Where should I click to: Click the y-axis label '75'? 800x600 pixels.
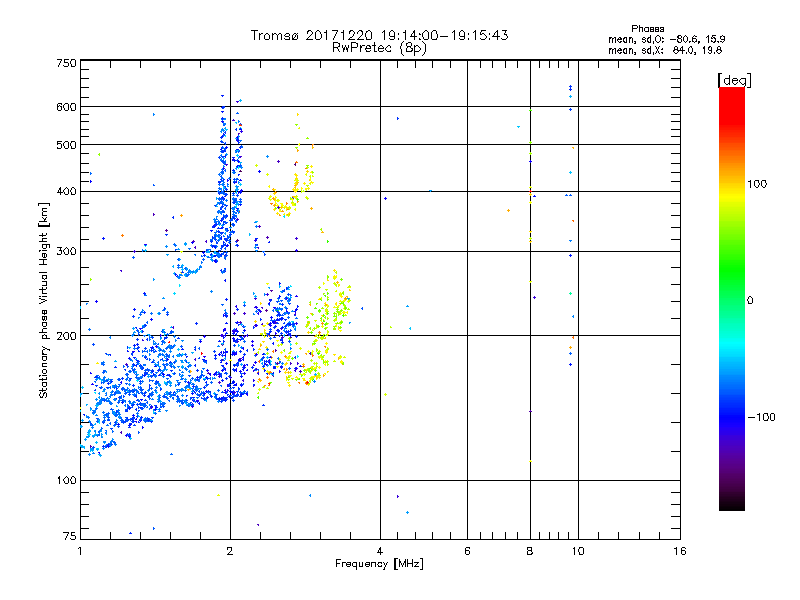click(x=70, y=536)
